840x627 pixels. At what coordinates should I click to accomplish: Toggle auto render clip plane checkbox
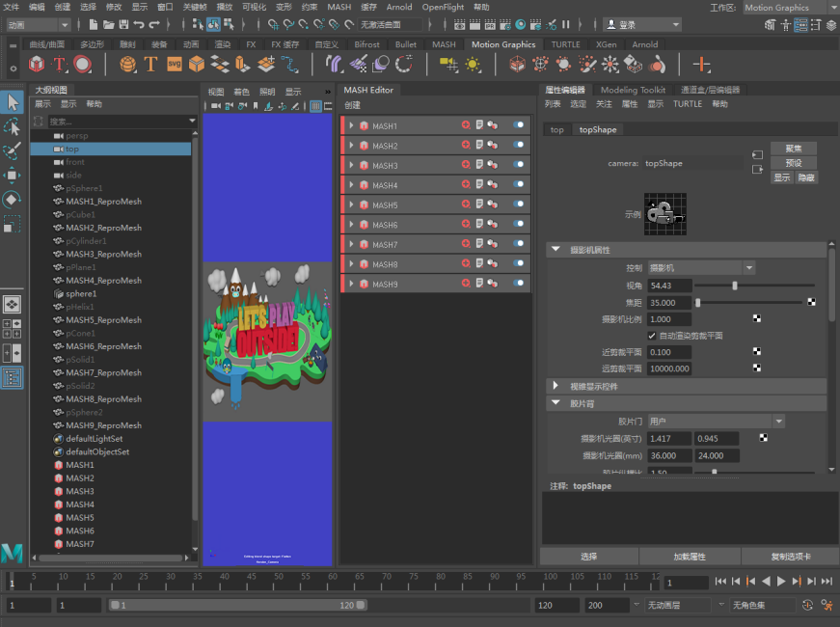click(651, 336)
